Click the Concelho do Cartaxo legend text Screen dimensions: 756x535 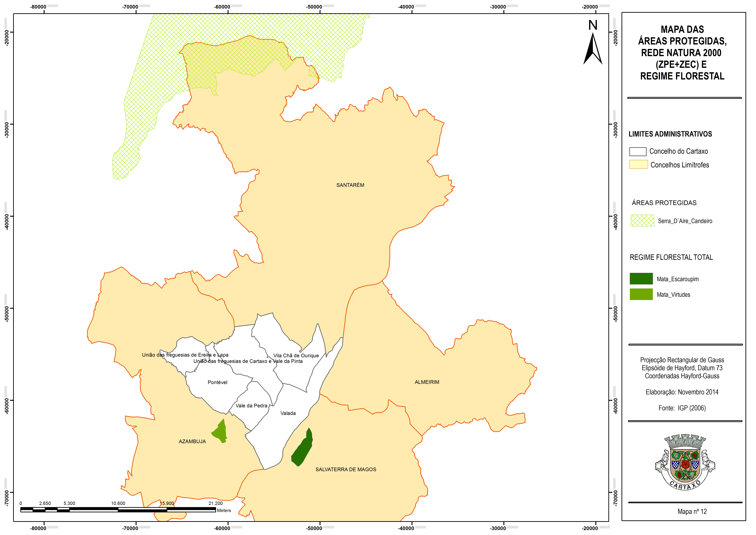tap(679, 151)
